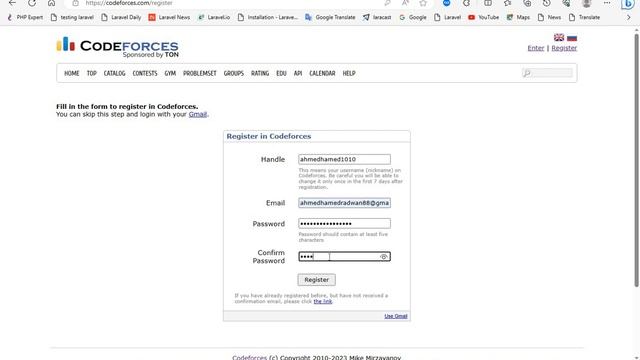Open the browser history button
Screen dimensions: 640x360
point(547,3)
